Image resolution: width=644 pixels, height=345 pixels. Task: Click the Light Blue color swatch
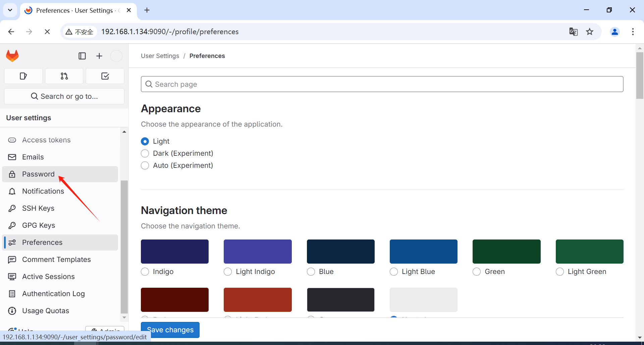pos(424,252)
